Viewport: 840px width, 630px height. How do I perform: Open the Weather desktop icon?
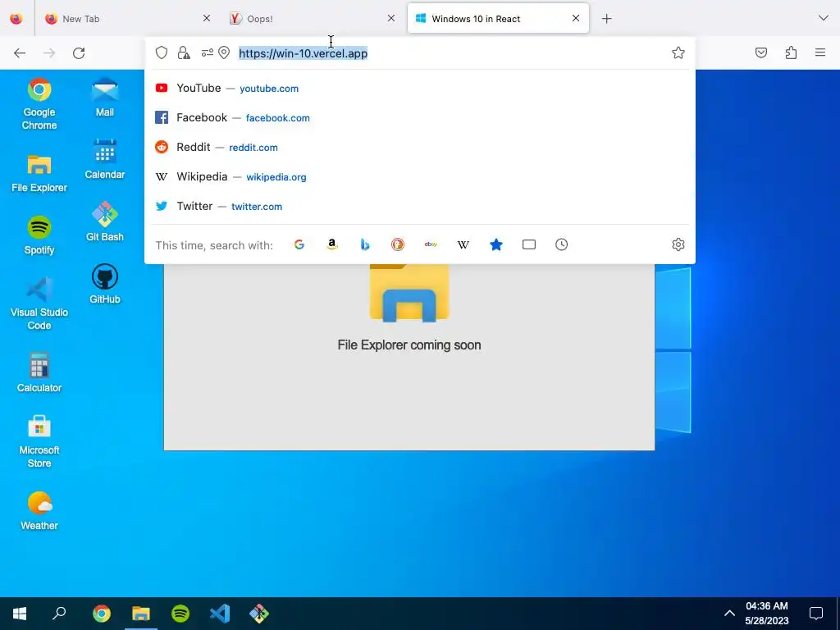point(39,511)
